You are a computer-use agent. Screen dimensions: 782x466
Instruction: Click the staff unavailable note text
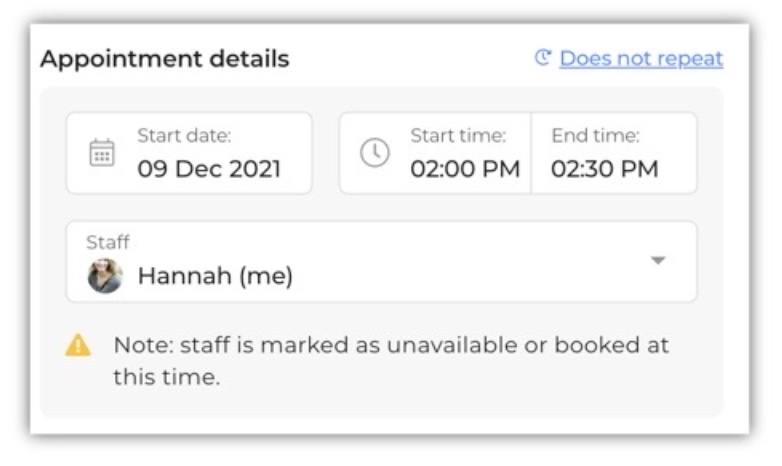(x=391, y=361)
